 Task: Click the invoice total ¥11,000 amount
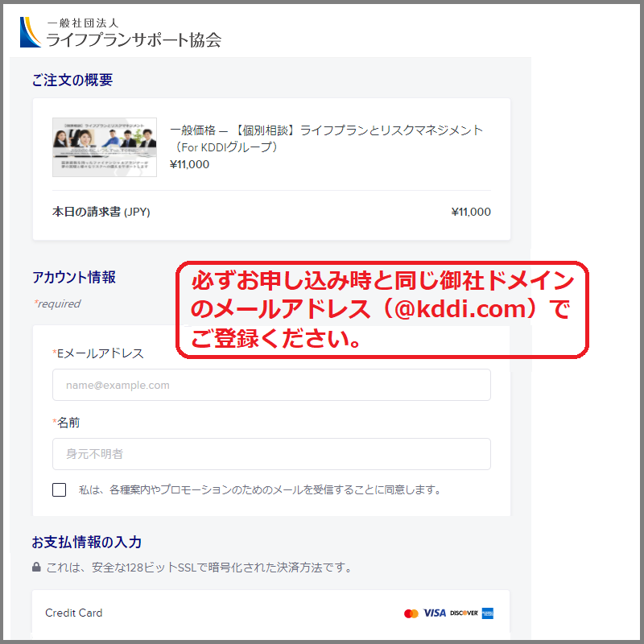click(x=471, y=212)
